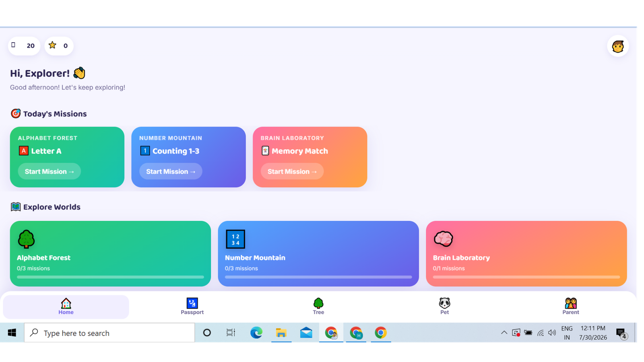Go to the Parent section
The height and width of the screenshot is (362, 644).
point(570,306)
